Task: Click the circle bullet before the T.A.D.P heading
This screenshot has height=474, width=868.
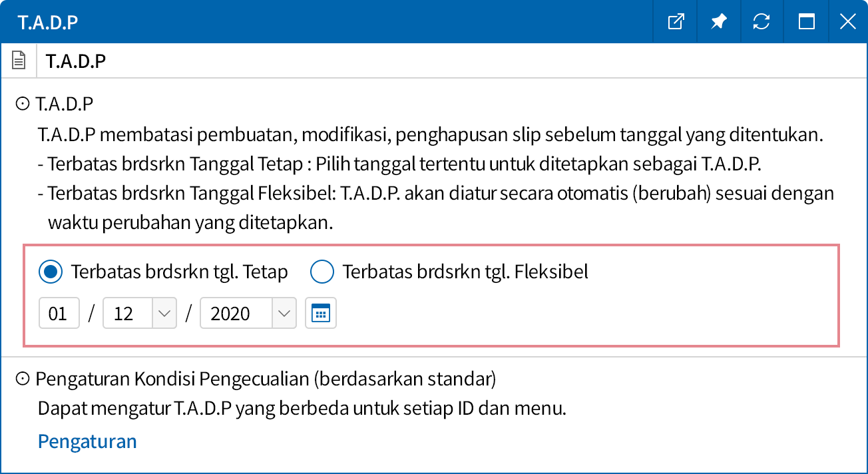Action: pyautogui.click(x=23, y=104)
